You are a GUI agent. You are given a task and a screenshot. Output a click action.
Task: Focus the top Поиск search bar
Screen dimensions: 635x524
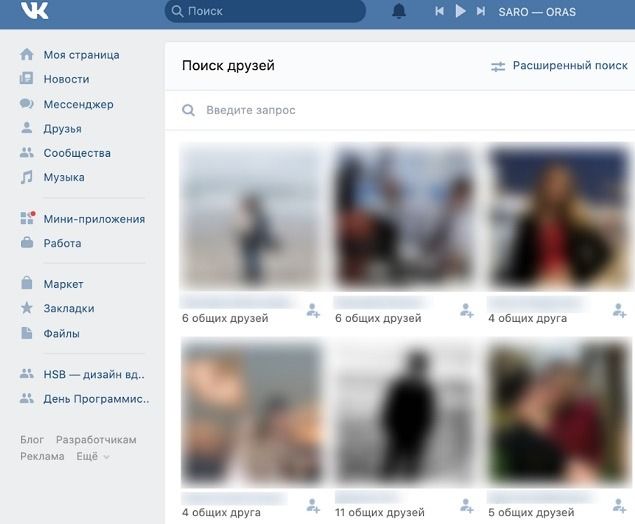265,11
